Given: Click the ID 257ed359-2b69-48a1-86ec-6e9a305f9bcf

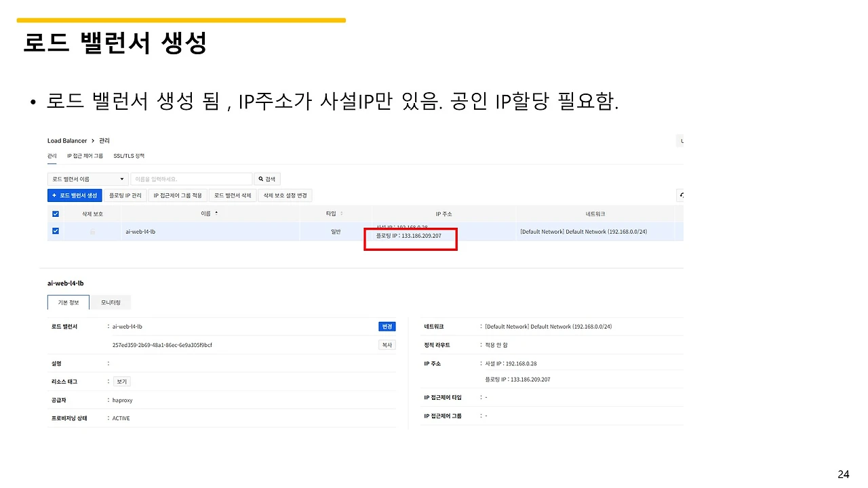Looking at the screenshot, I should point(162,344).
